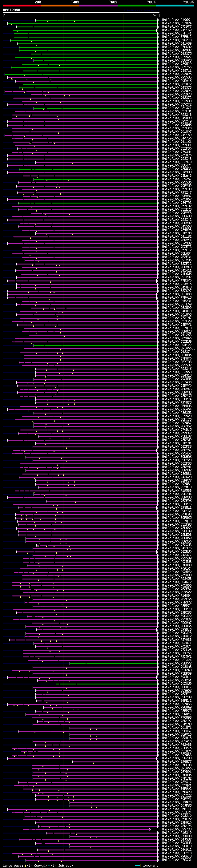Viewport: 197px width, 868px height.
Task: Select hit label UniRef100_Q9ZWP4
Action: click(176, 23)
